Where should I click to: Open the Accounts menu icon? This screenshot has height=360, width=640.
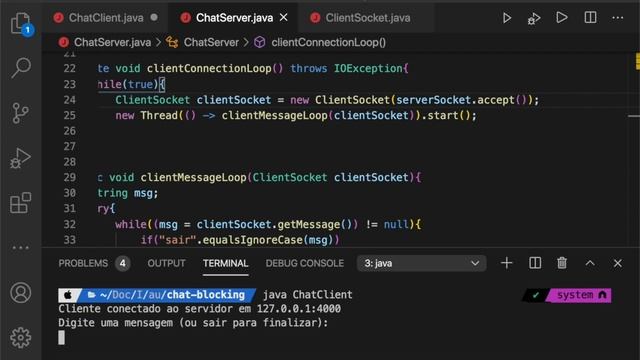click(20, 293)
